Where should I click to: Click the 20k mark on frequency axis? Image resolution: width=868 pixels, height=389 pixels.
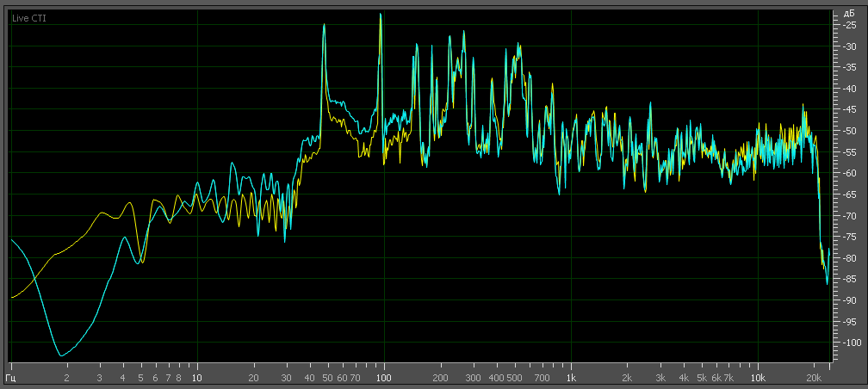pos(814,377)
